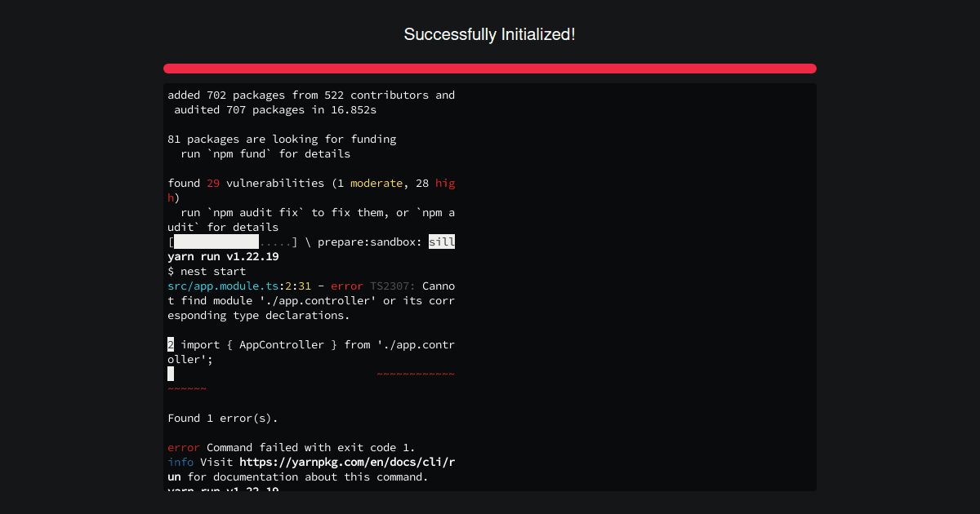Image resolution: width=980 pixels, height=514 pixels.
Task: Click the highlighted 'sill' status indicator
Action: click(x=443, y=241)
